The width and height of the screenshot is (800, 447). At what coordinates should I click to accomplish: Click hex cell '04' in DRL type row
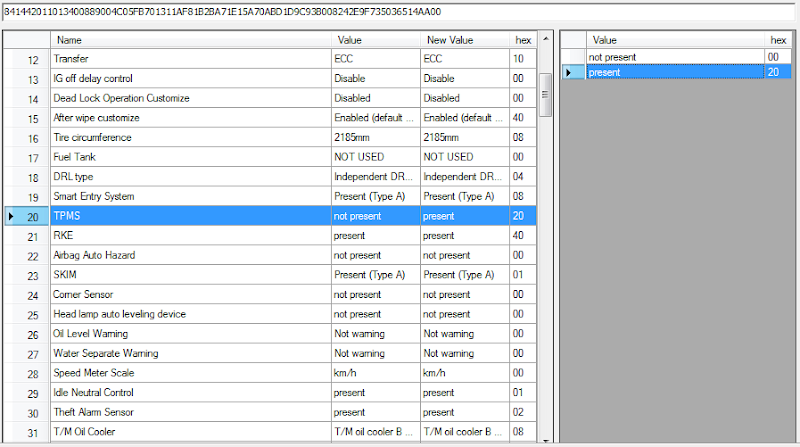[523, 177]
